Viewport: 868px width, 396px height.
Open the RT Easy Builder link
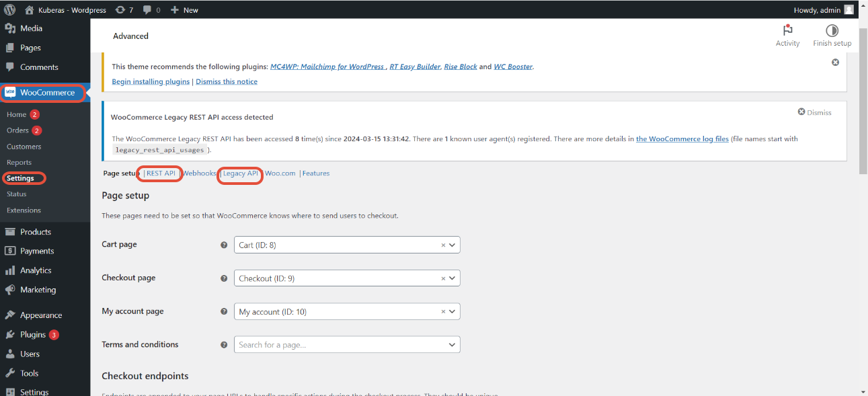416,67
